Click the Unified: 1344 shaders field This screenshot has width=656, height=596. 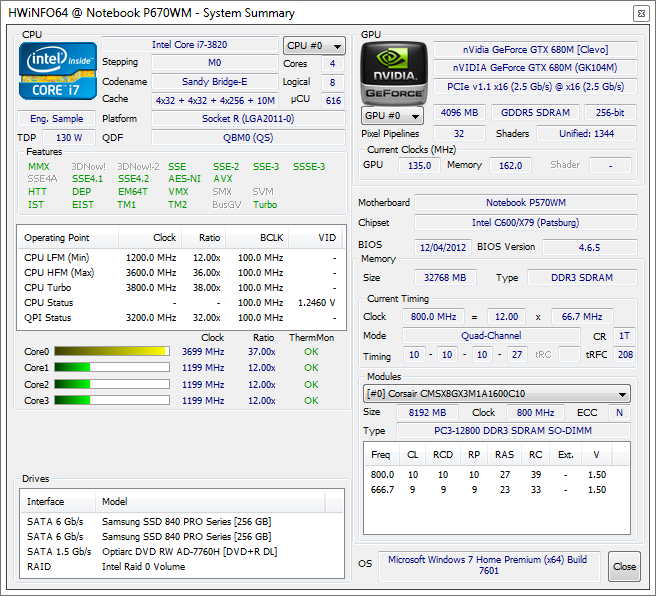pyautogui.click(x=587, y=134)
